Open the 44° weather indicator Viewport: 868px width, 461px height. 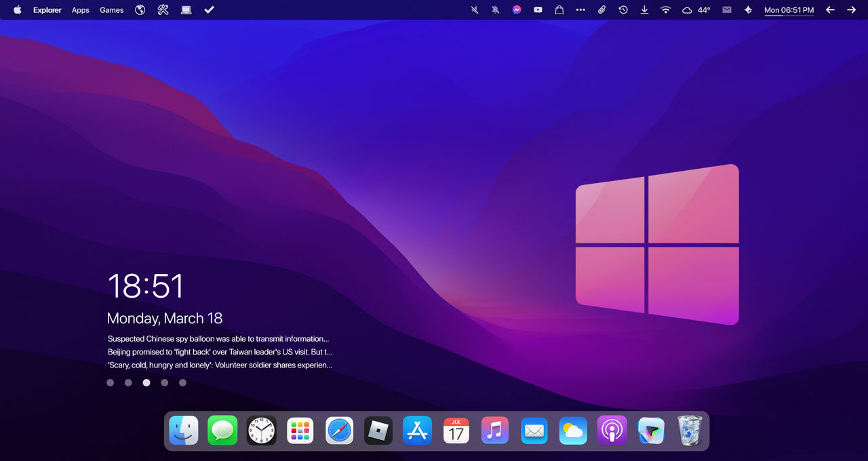pyautogui.click(x=696, y=10)
